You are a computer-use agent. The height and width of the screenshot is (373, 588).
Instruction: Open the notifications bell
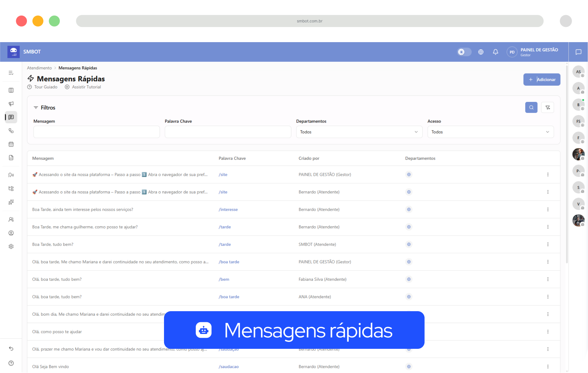pos(495,52)
